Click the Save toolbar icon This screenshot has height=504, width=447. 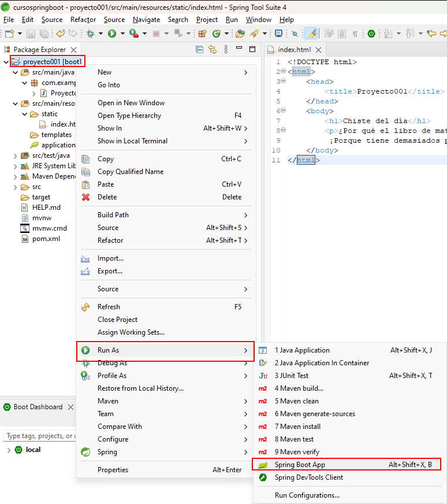31,34
